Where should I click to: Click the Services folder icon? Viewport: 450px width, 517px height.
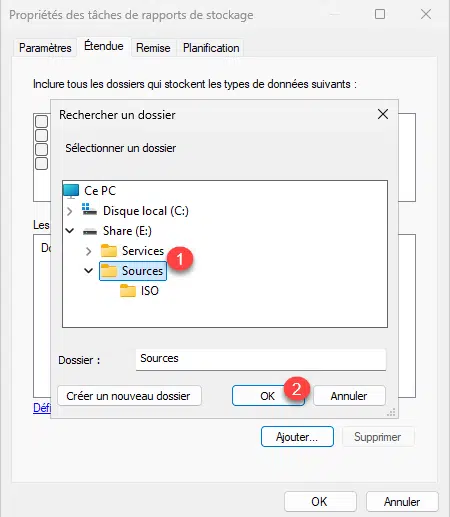(x=109, y=251)
